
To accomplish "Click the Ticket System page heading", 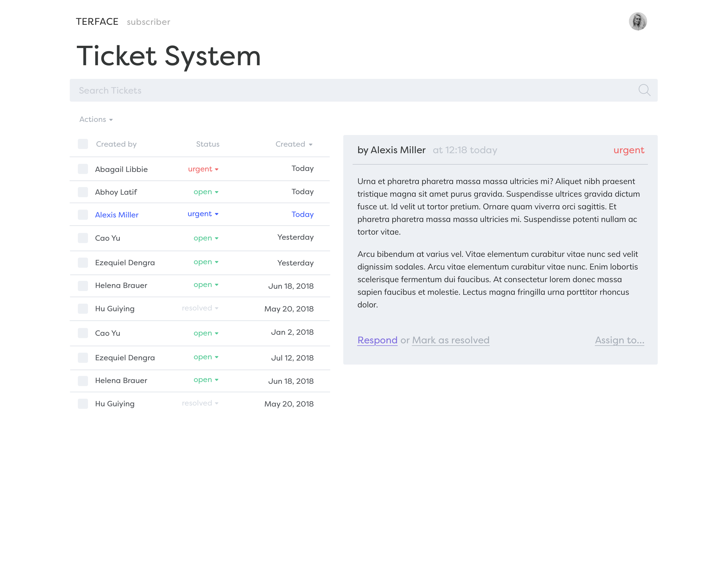I will 169,56.
